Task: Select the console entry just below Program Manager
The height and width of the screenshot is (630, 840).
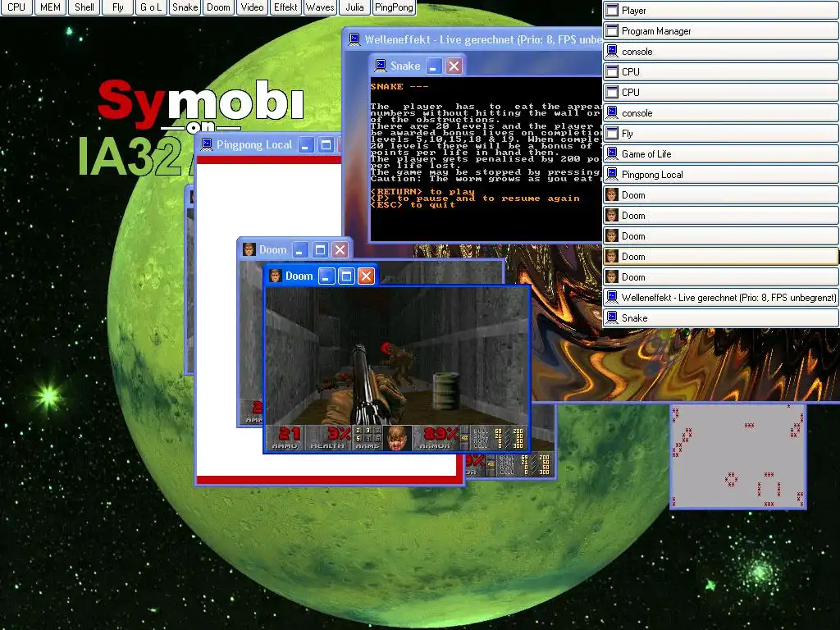Action: pyautogui.click(x=720, y=52)
